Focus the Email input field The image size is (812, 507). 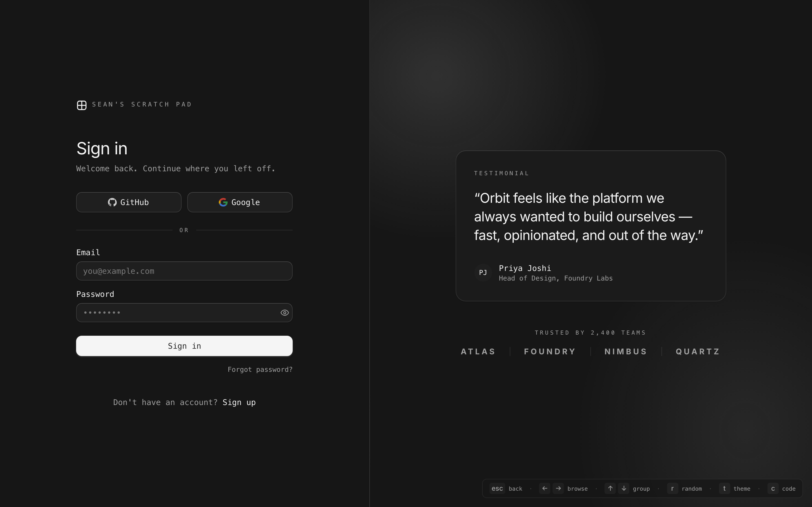[x=184, y=271]
